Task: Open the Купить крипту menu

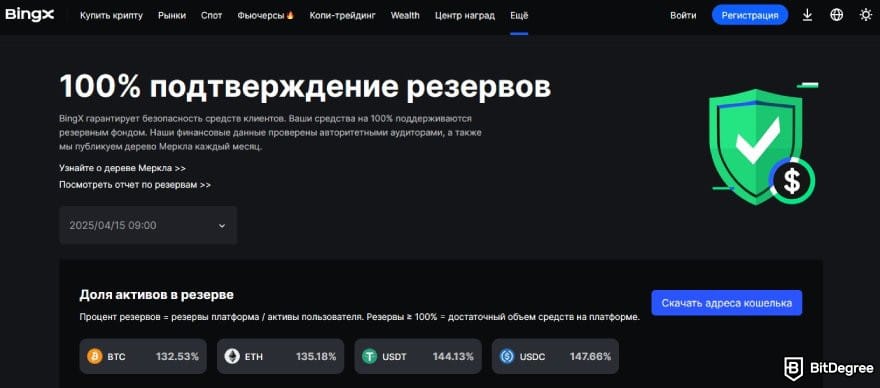Action: pos(111,16)
